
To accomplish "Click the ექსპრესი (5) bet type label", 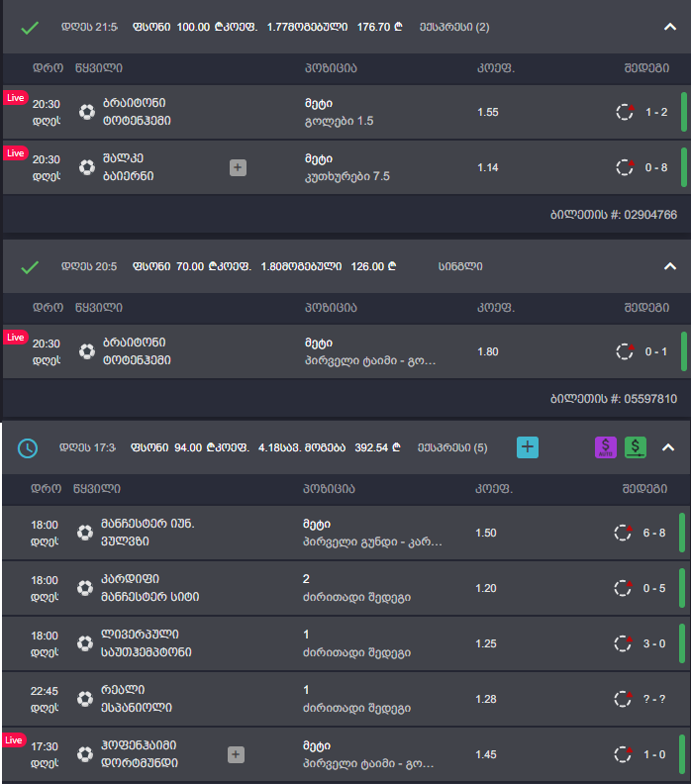I will click(x=453, y=447).
